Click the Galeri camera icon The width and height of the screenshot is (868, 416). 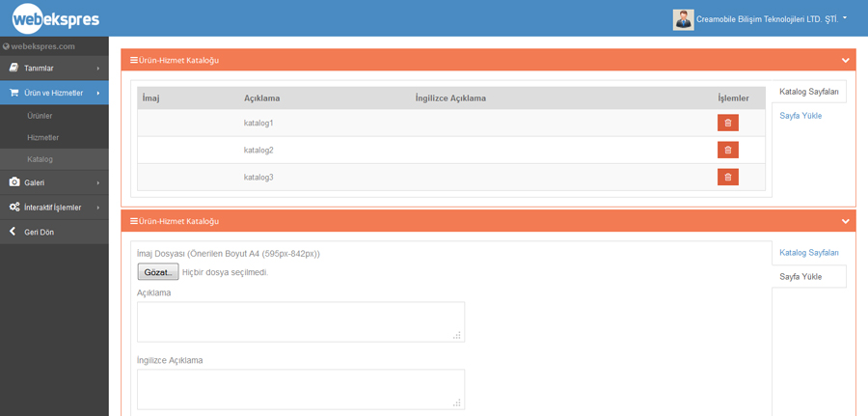(x=14, y=182)
